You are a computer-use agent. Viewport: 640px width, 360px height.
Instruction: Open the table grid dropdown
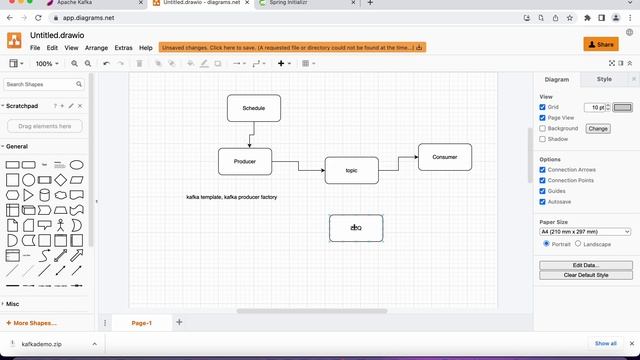(309, 64)
